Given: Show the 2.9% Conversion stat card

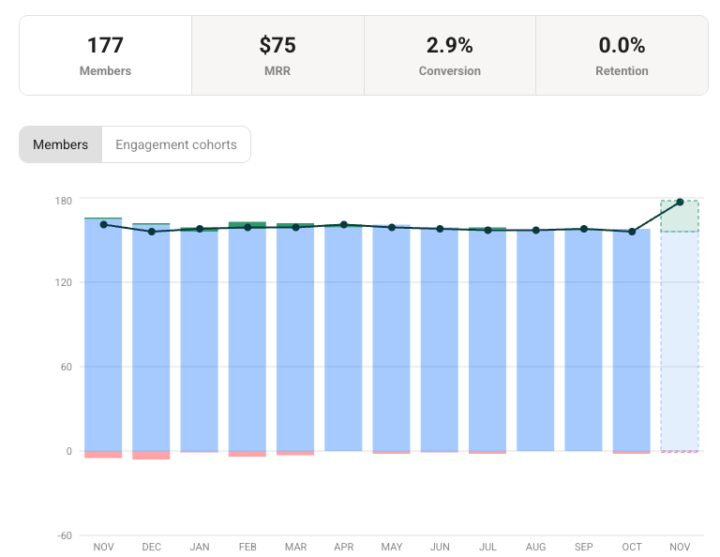Looking at the screenshot, I should tap(449, 56).
